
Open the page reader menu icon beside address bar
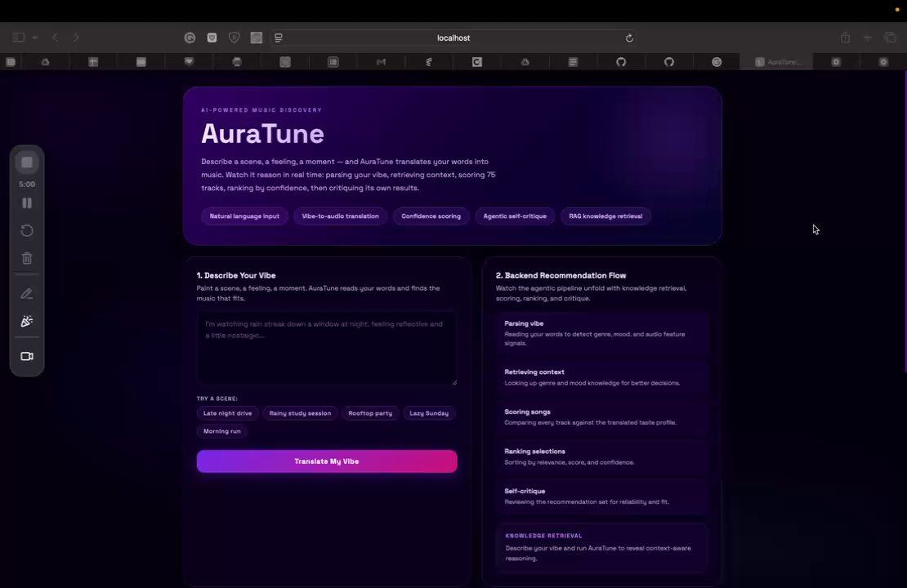[279, 38]
